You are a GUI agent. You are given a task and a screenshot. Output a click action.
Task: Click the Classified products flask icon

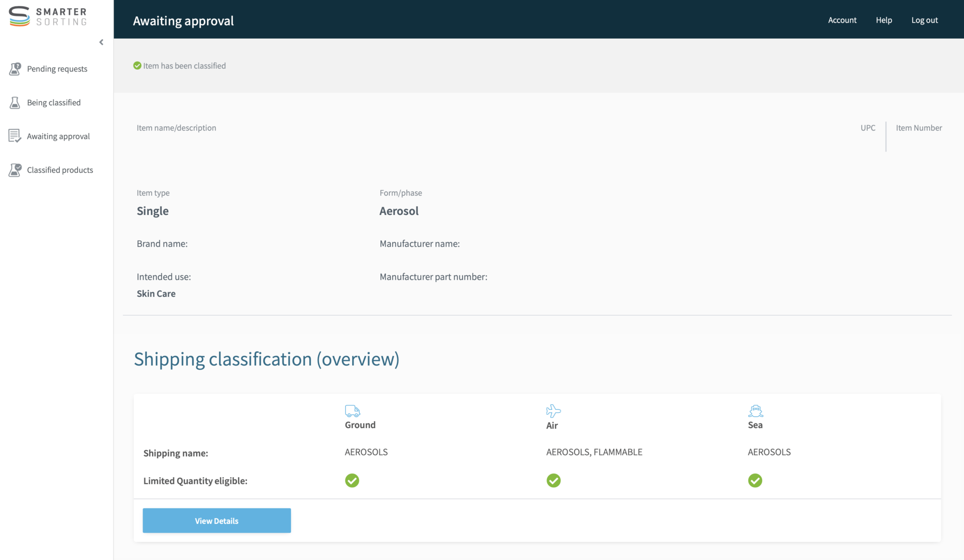click(x=15, y=170)
